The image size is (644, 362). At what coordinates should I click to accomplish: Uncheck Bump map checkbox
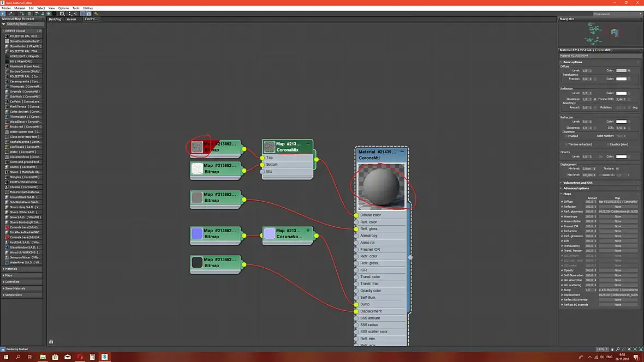pos(562,290)
